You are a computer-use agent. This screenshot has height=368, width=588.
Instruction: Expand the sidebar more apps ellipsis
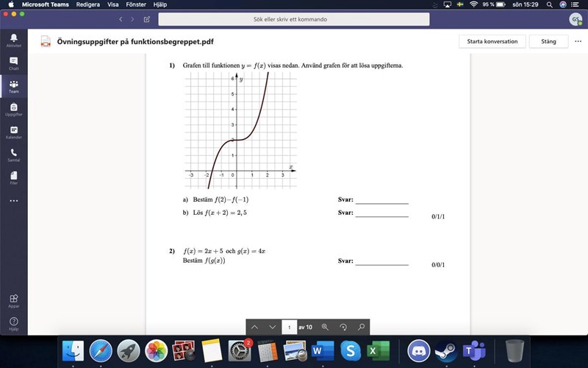point(13,201)
